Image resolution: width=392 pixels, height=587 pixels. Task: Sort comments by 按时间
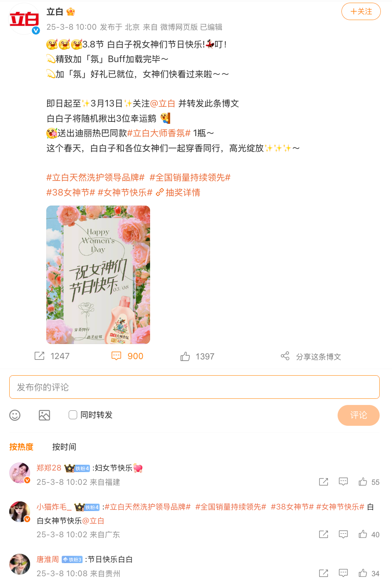pyautogui.click(x=64, y=447)
